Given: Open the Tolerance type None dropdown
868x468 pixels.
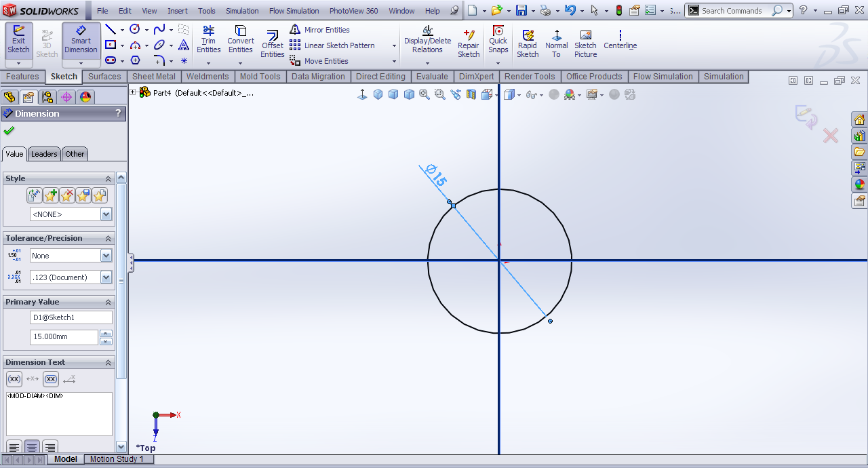Looking at the screenshot, I should [x=106, y=256].
